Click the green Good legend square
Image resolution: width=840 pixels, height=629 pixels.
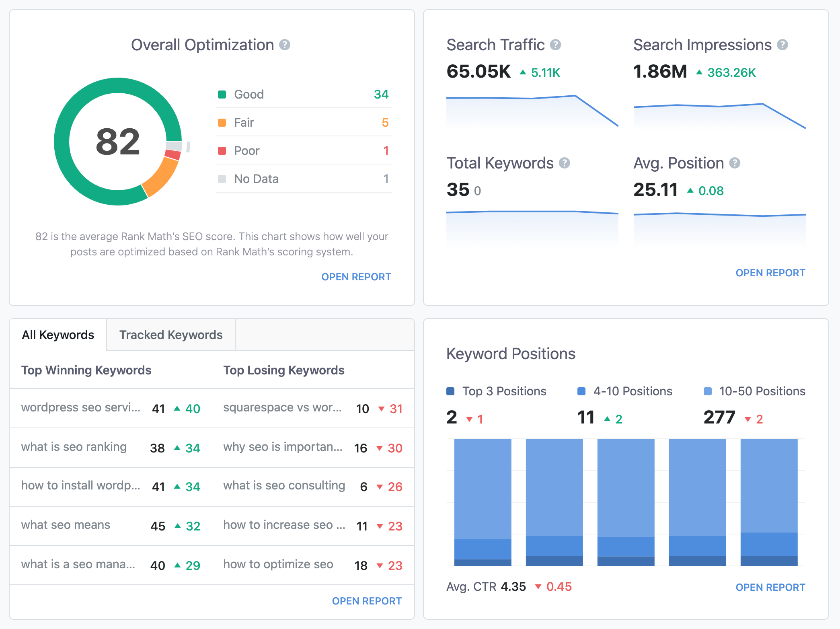tap(222, 95)
